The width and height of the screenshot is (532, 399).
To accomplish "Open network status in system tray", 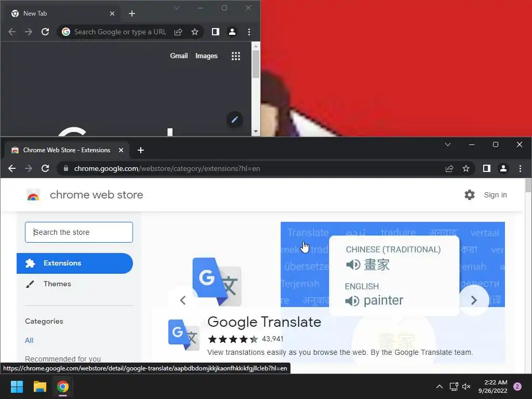I will 454,387.
